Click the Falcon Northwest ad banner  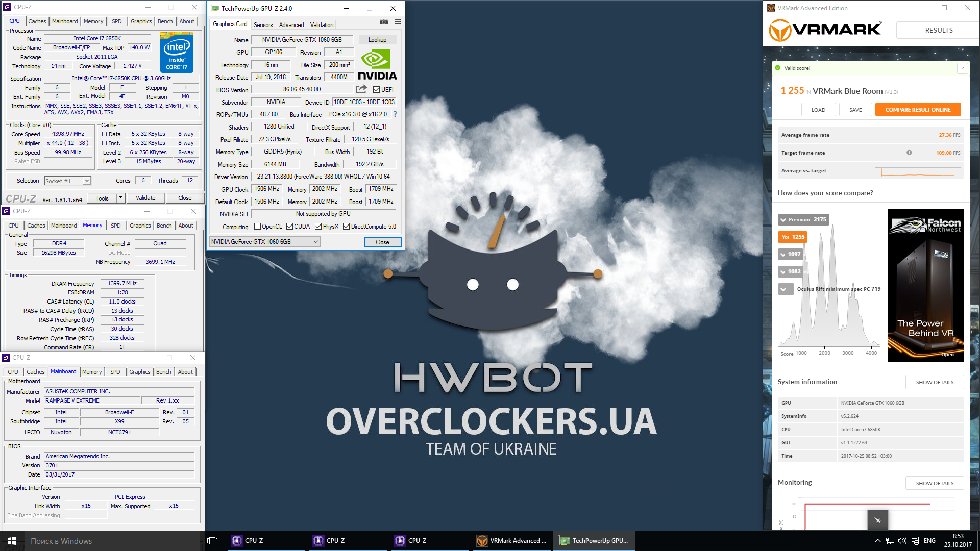coord(925,285)
